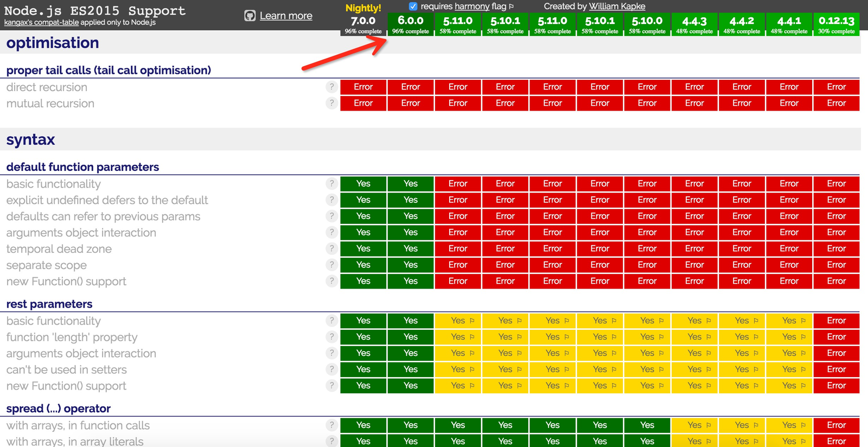The width and height of the screenshot is (868, 447).
Task: Select the 4.4.2 version column header
Action: pos(742,24)
